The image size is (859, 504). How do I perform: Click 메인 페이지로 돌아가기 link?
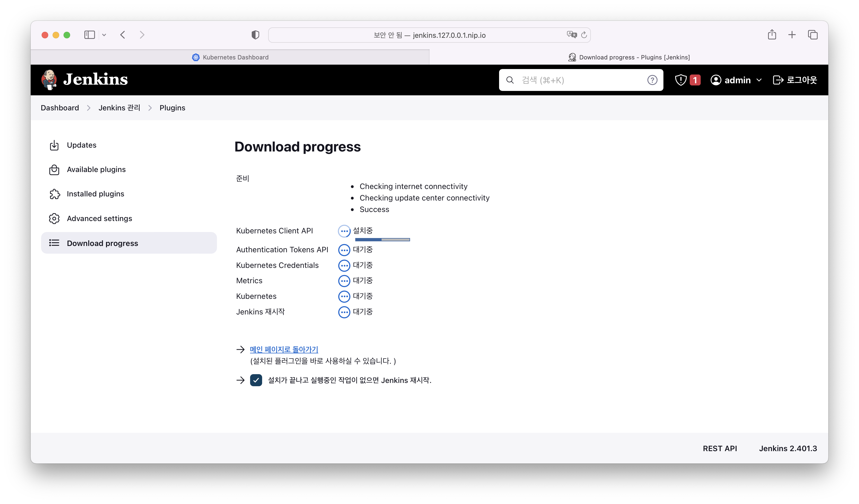tap(284, 349)
